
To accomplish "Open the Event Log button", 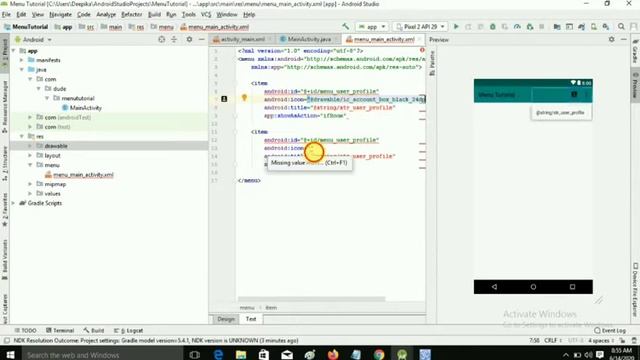I will point(610,330).
